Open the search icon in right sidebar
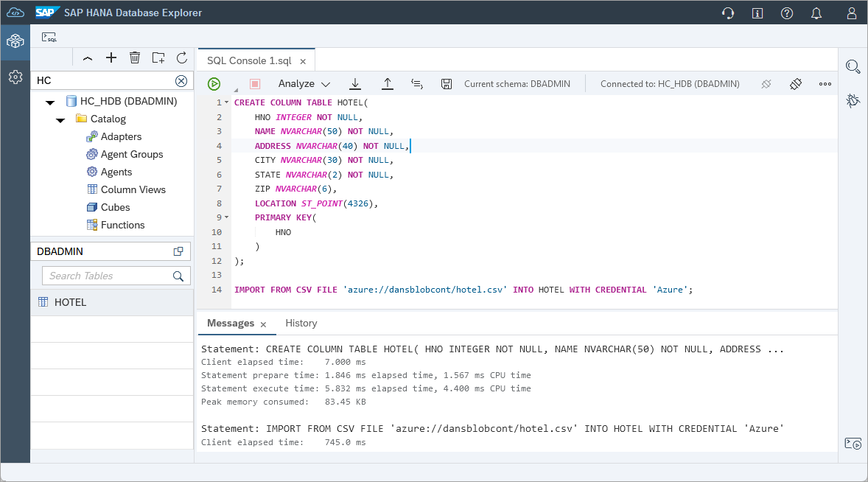This screenshot has width=868, height=482. click(x=853, y=67)
